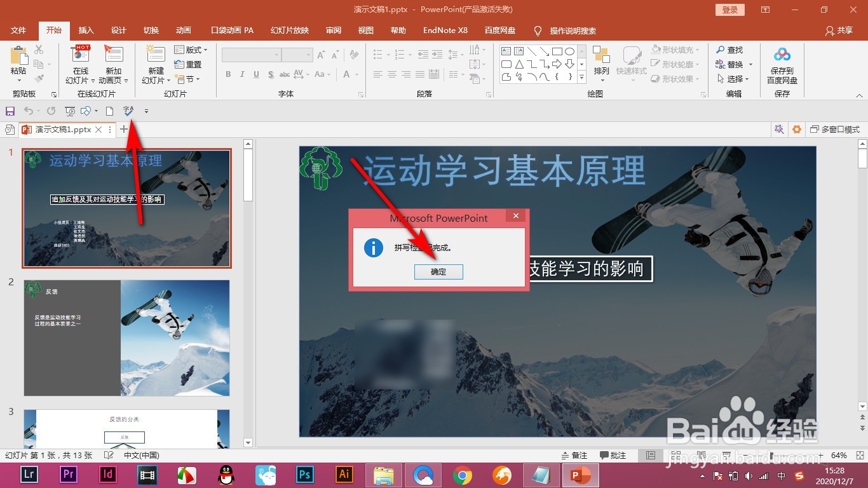Toggle strikethrough abc button
Image resolution: width=868 pixels, height=488 pixels.
(x=285, y=74)
